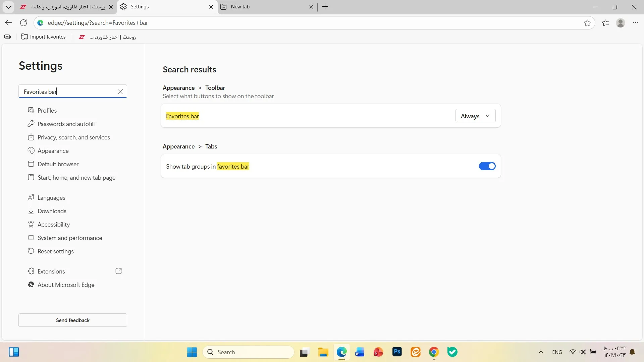The width and height of the screenshot is (644, 362).
Task: Disable Show tab groups in favorites bar
Action: (x=487, y=166)
